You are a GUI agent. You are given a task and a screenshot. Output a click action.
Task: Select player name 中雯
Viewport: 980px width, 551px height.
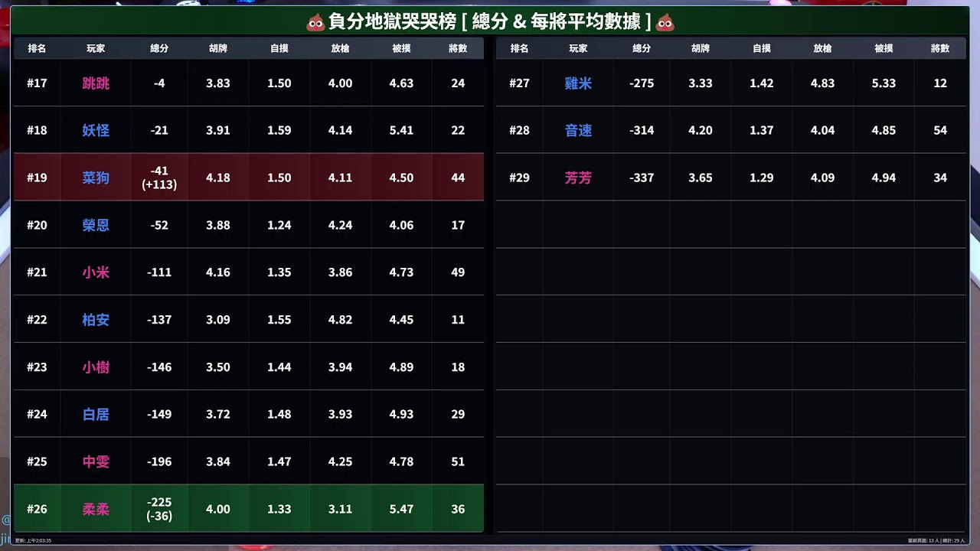point(96,461)
